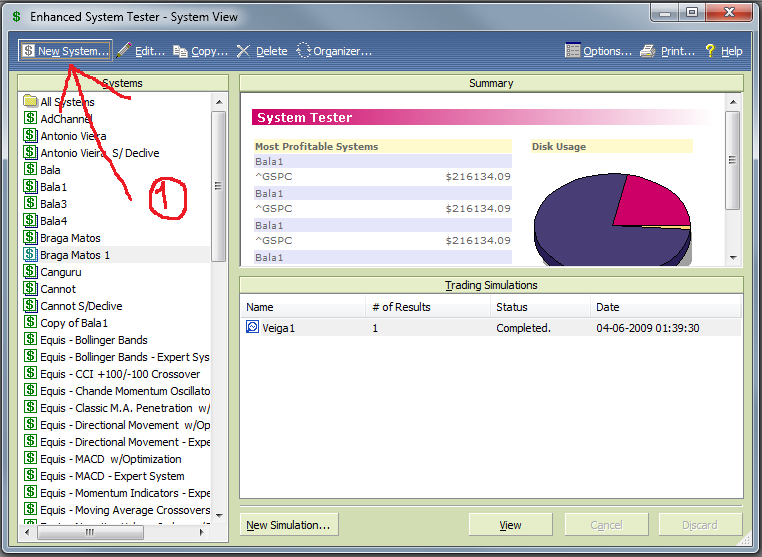
Task: Click the Discard button
Action: (700, 525)
